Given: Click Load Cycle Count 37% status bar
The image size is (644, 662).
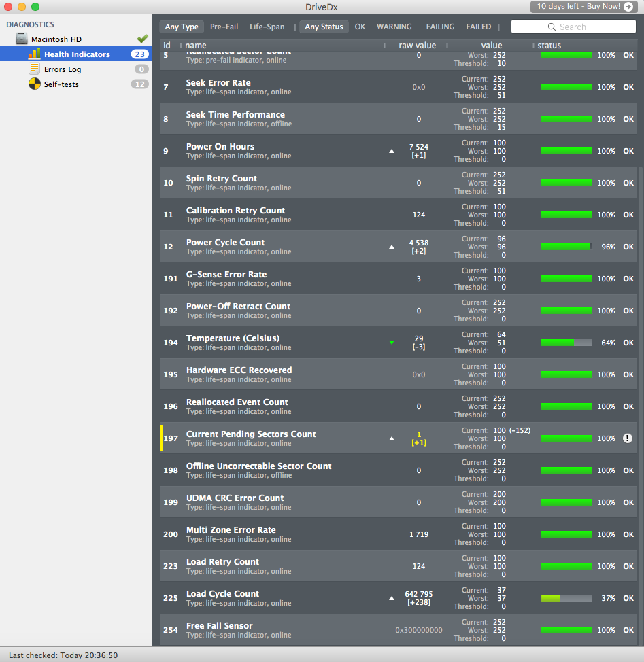Looking at the screenshot, I should (x=566, y=598).
